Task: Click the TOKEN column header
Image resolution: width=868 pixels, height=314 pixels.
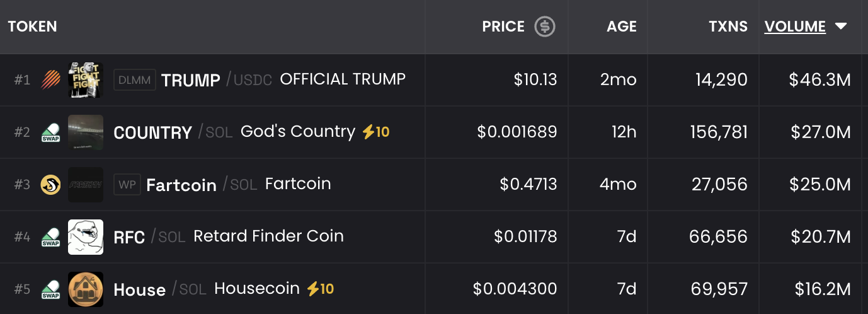Action: pos(33,26)
